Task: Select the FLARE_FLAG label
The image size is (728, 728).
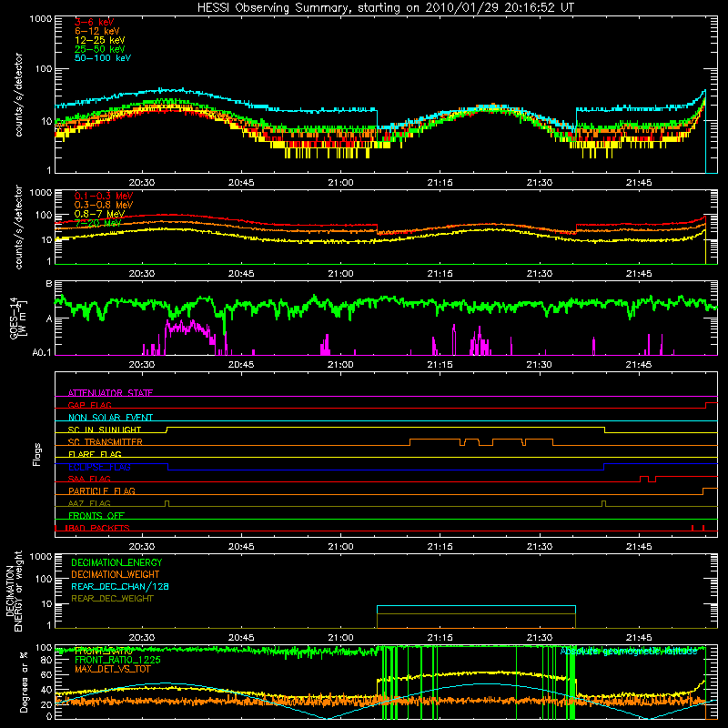Action: 95,454
